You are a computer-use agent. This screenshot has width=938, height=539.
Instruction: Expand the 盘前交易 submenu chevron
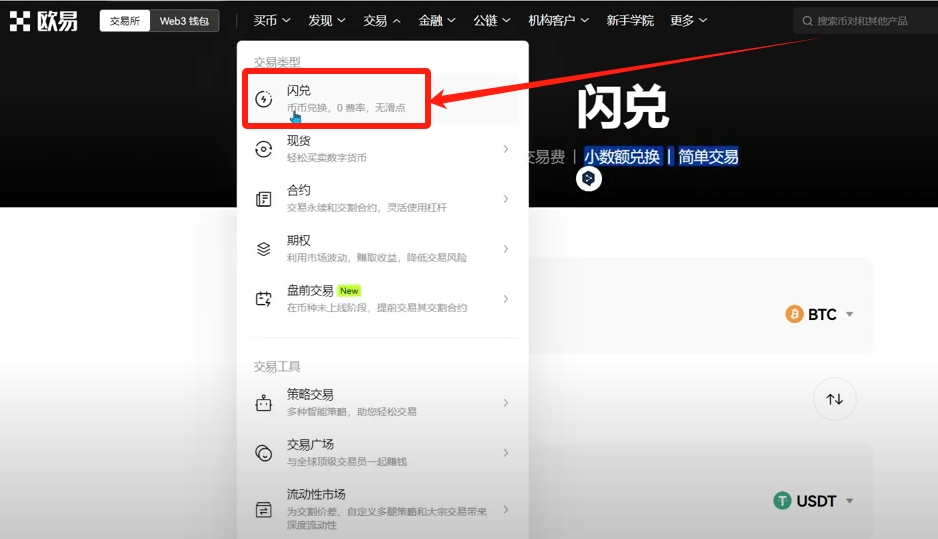(x=505, y=299)
